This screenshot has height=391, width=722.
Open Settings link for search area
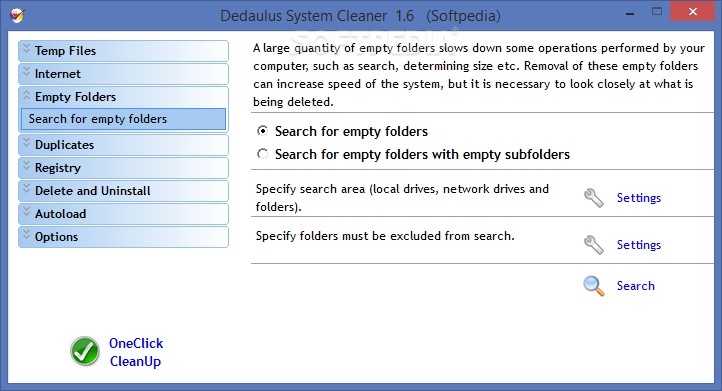(x=639, y=198)
